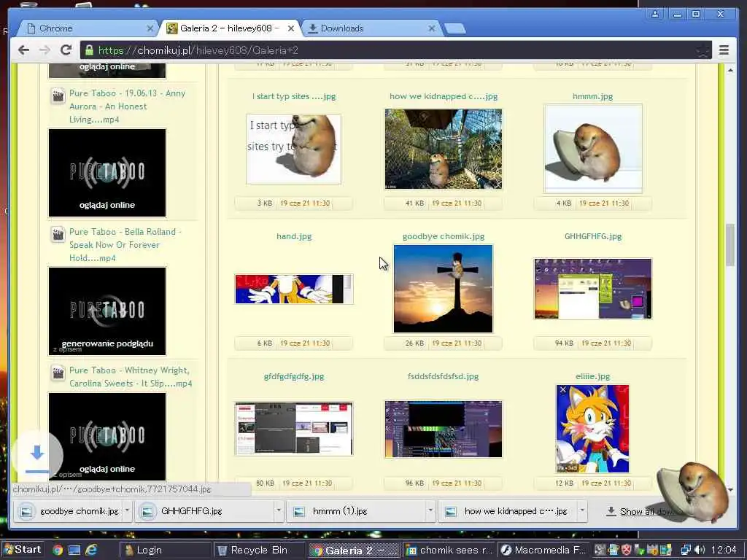Open 'how we kidnapped c' downloaded file

[x=508, y=511]
